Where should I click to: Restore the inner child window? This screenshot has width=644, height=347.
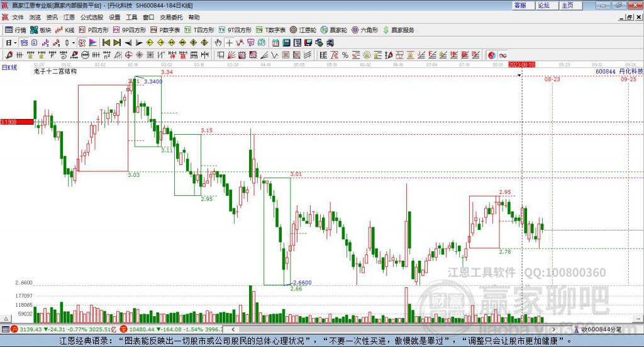pos(630,17)
